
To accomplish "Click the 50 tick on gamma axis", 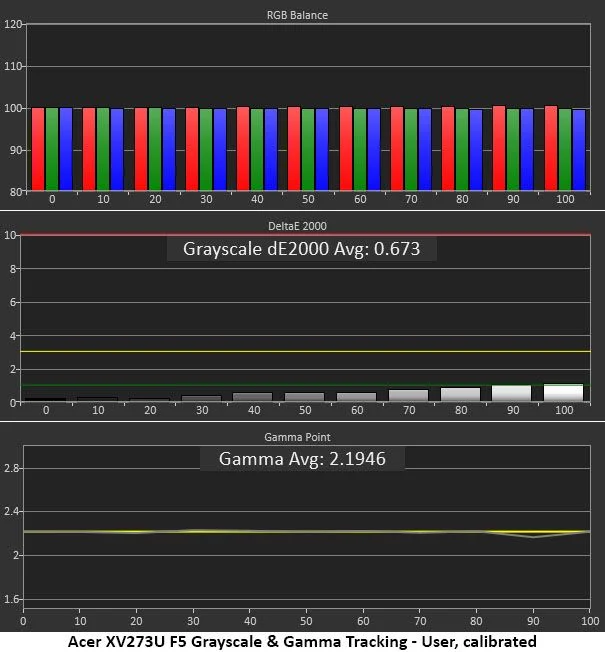I will click(x=306, y=621).
